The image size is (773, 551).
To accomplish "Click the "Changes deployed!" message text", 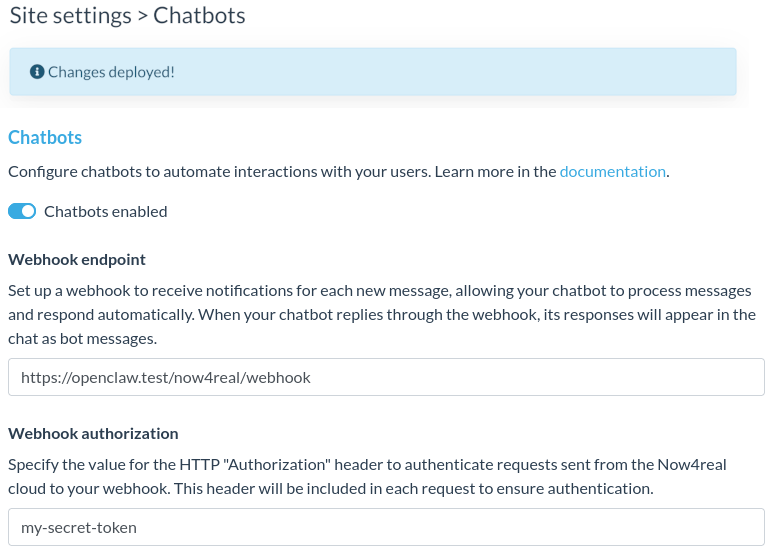I will (x=111, y=72).
